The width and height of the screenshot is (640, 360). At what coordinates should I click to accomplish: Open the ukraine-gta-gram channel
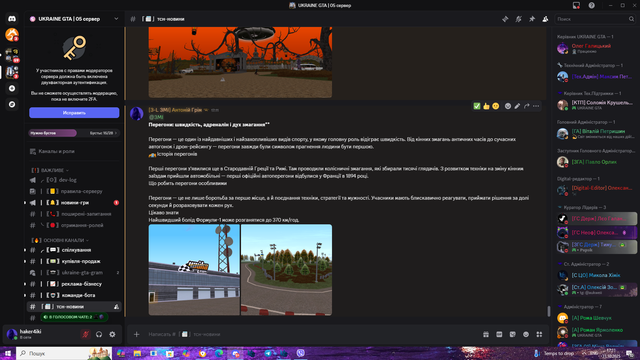coord(74,273)
